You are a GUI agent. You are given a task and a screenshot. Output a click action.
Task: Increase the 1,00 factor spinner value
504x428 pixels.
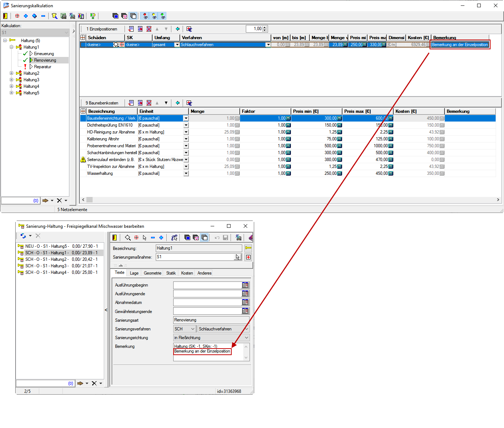265,27
